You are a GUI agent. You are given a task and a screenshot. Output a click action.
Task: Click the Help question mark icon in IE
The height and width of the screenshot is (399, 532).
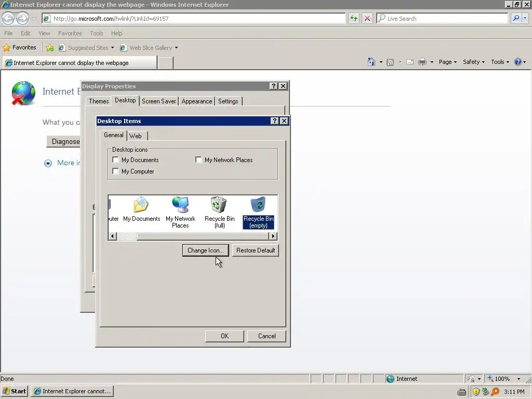(518, 62)
